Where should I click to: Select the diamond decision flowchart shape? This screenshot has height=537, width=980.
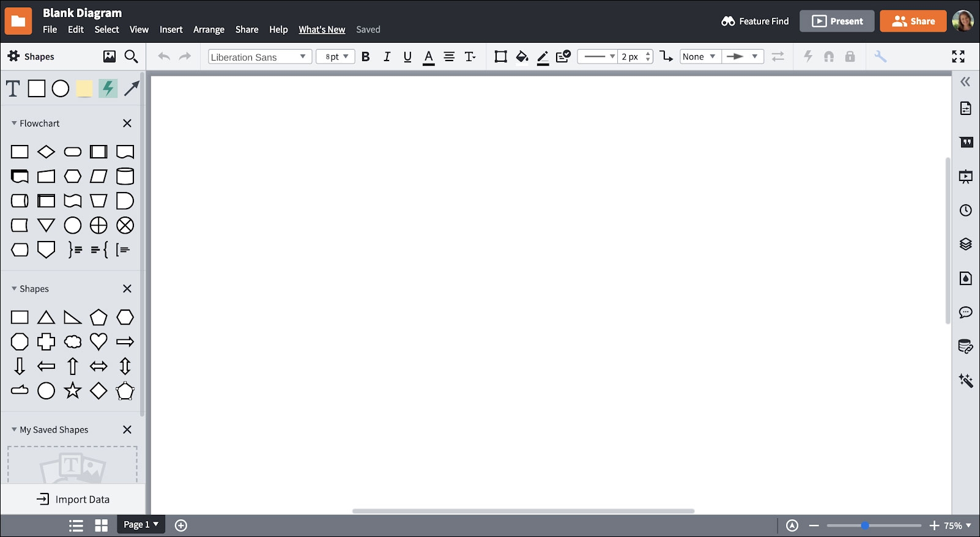46,152
